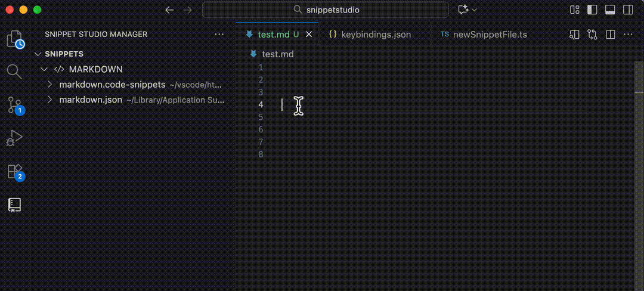This screenshot has height=291, width=644.
Task: Open the Search view in activity bar
Action: coord(14,72)
